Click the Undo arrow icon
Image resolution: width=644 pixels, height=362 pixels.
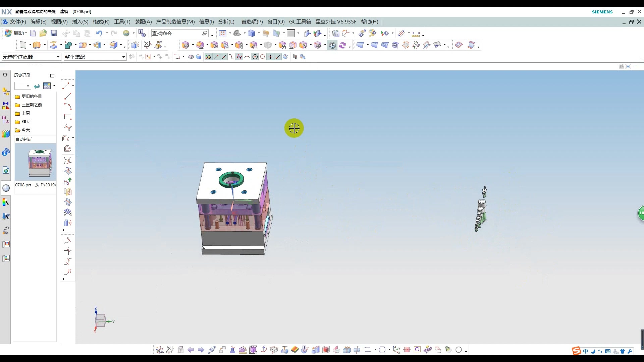tap(99, 33)
